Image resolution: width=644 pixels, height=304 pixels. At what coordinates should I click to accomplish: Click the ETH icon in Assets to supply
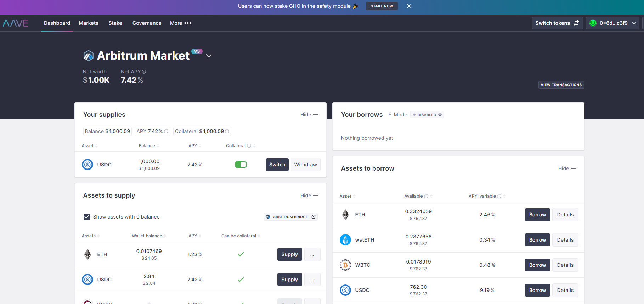(x=87, y=254)
